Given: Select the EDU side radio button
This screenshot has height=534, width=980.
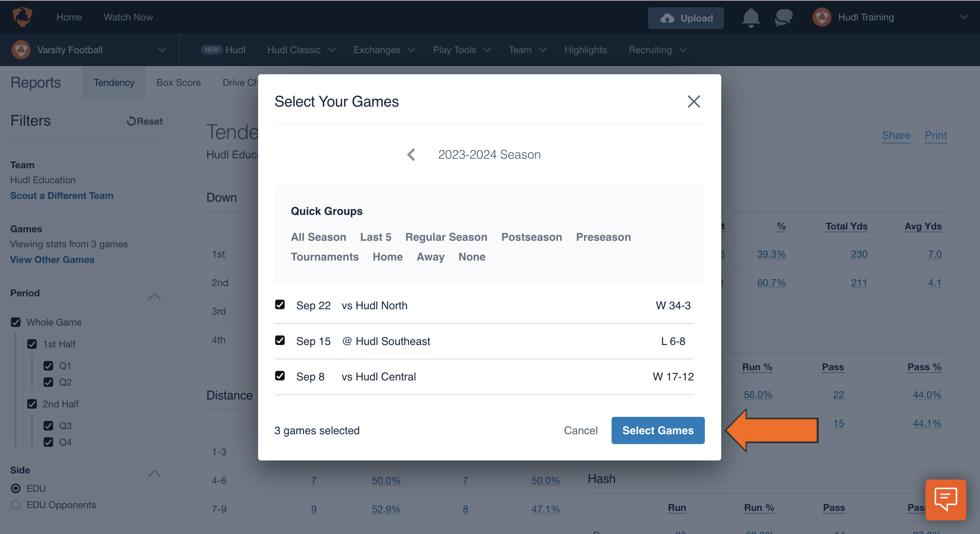Looking at the screenshot, I should coord(16,488).
